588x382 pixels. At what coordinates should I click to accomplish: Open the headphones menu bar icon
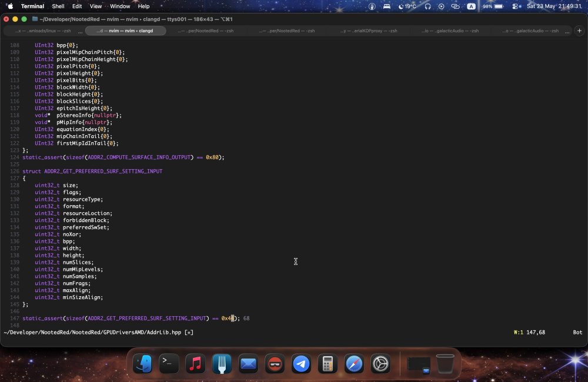[x=427, y=6]
